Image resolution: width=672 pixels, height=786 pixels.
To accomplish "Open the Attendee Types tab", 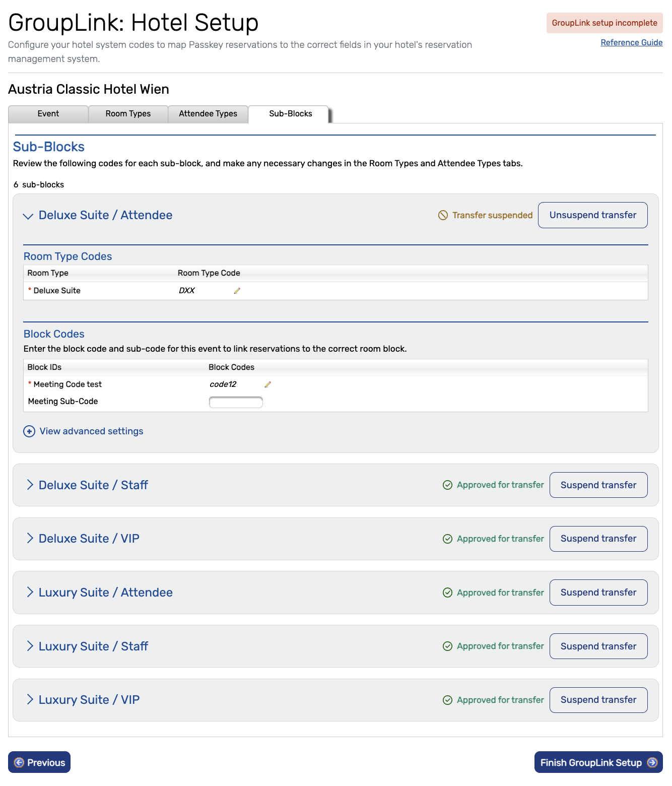I will pos(208,114).
